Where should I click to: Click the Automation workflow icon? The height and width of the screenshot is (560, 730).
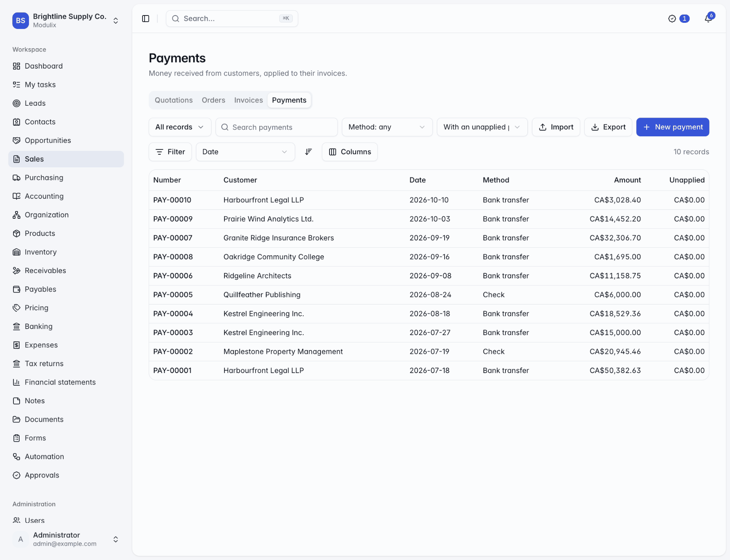[16, 456]
